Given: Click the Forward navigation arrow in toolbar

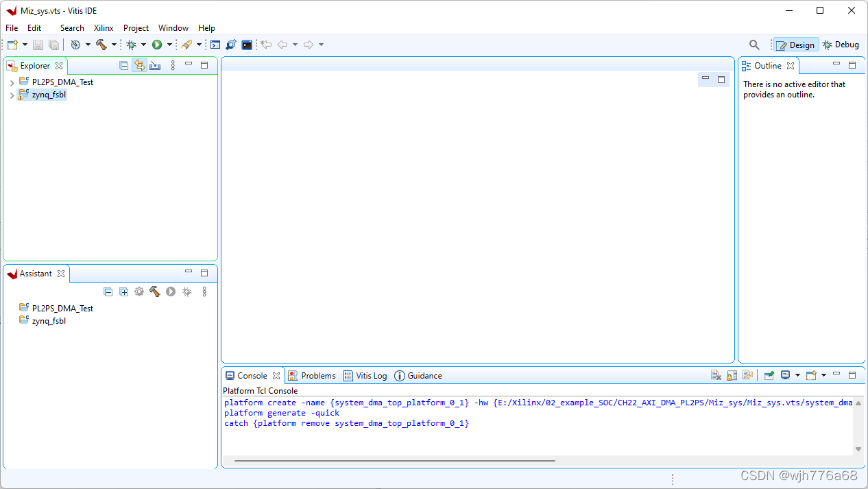Looking at the screenshot, I should pos(309,45).
